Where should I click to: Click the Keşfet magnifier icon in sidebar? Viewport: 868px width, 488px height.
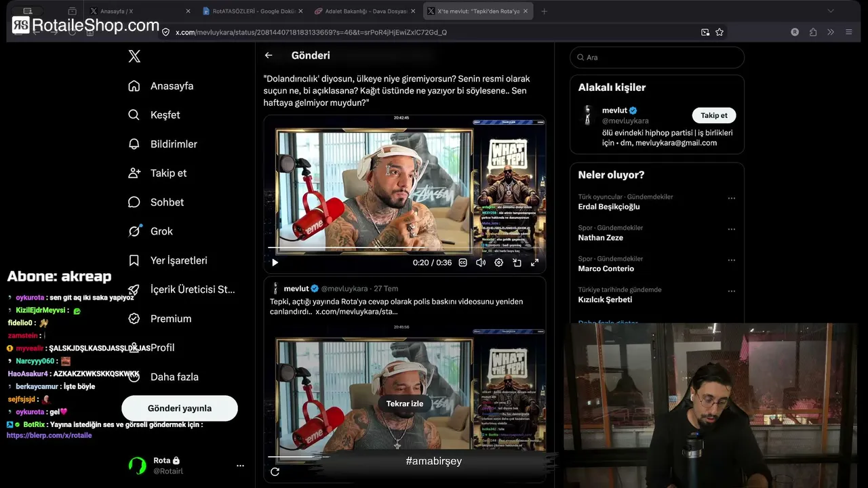click(134, 115)
